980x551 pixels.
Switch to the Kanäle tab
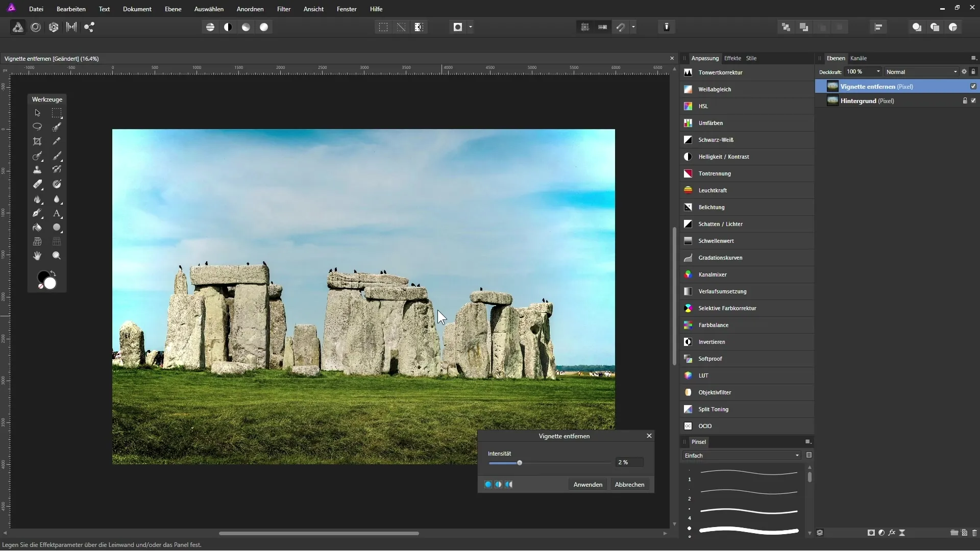tap(859, 58)
